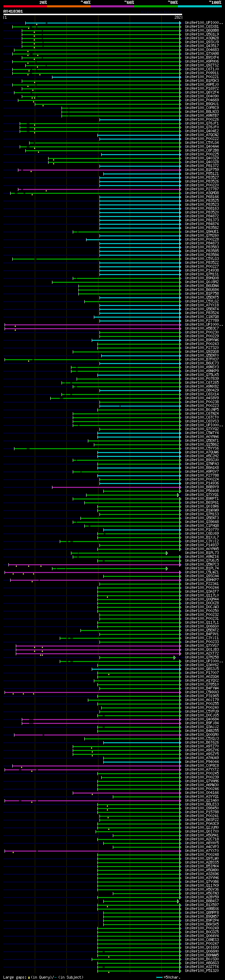Select hit label UniRef100_P16972
Screen dimensions: 225x980
[202, 89]
